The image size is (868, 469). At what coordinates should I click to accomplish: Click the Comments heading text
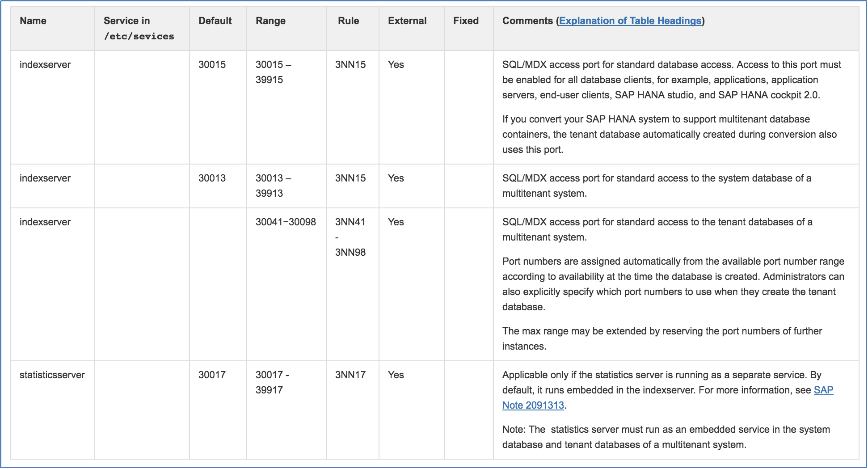527,21
